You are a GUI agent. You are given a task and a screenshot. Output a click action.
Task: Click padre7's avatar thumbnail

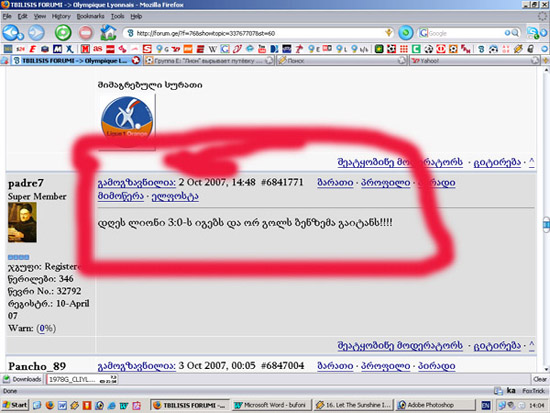22,222
